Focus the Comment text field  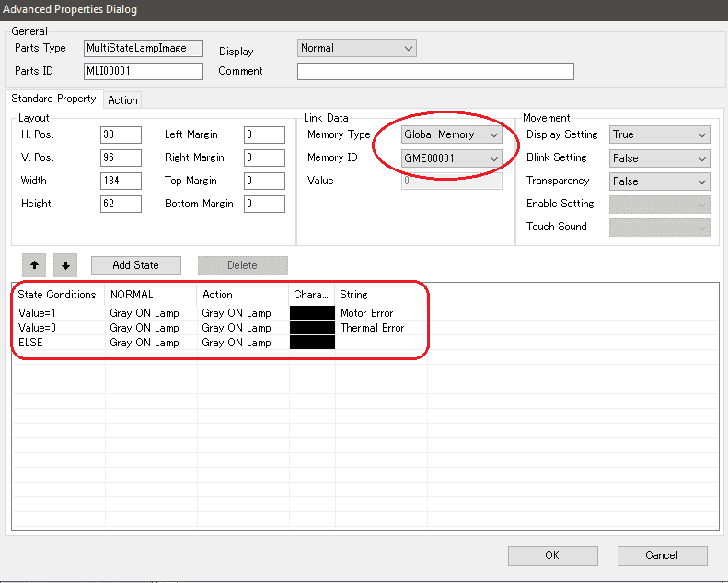tap(434, 71)
